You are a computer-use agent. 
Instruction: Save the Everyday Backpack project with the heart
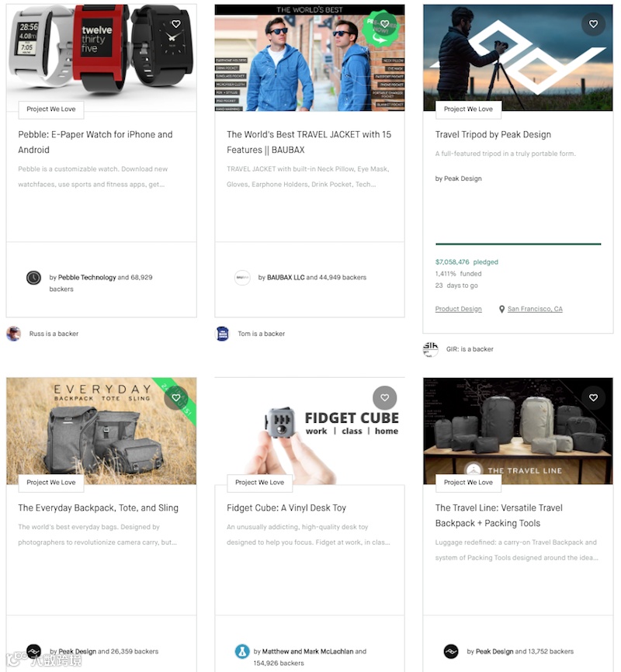tap(176, 398)
